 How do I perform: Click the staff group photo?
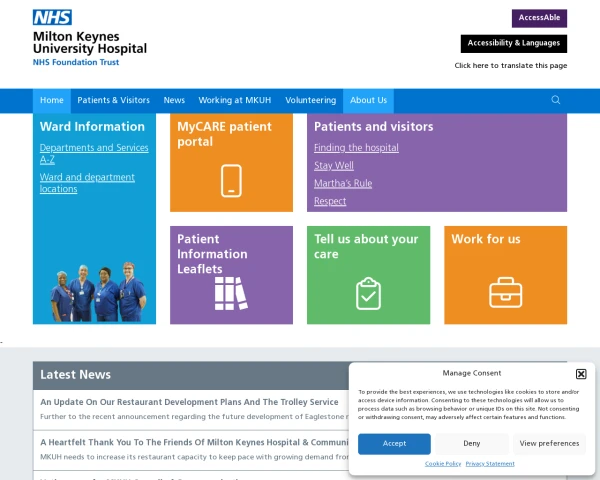[98, 292]
